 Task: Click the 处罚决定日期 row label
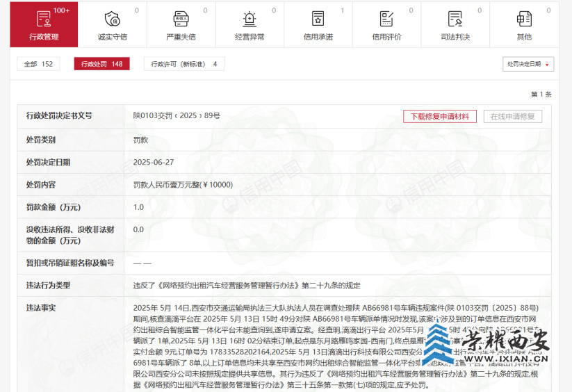click(x=48, y=162)
